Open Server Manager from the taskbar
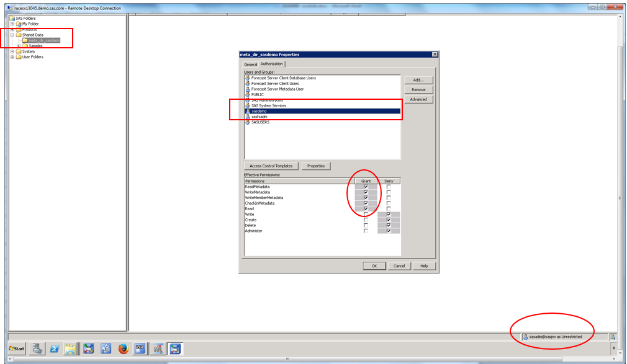 37,349
